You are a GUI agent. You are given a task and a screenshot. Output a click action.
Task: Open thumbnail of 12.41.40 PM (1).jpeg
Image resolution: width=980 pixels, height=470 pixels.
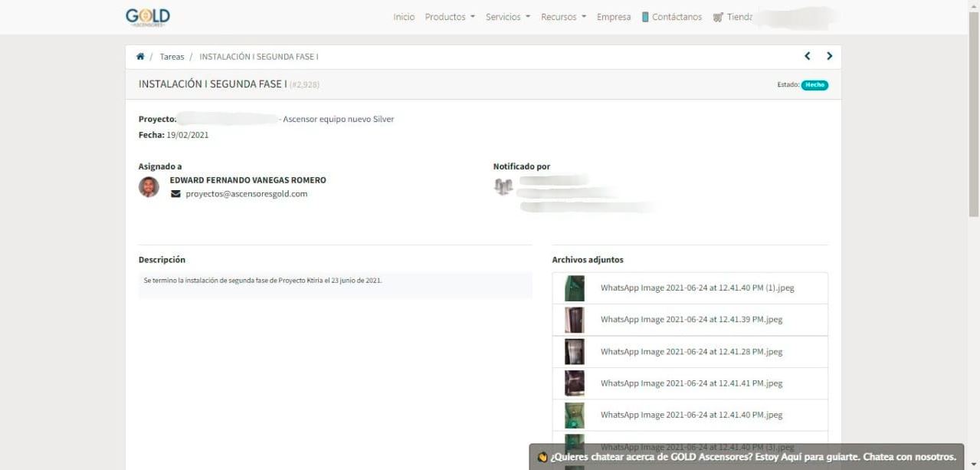(575, 288)
